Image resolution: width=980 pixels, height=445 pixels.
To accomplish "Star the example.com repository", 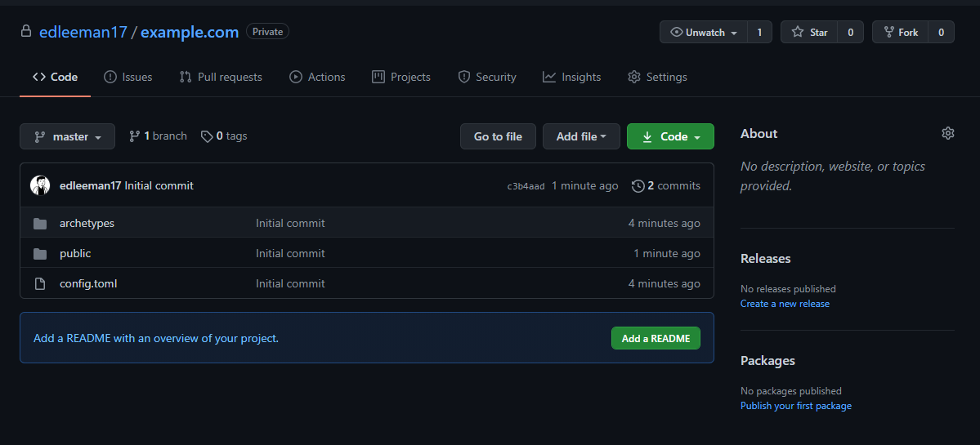I will click(x=809, y=33).
